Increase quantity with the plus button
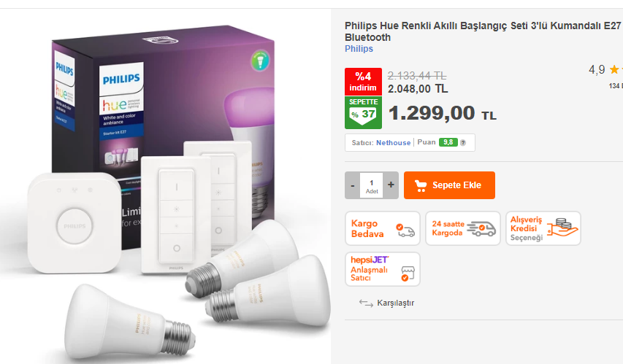Image resolution: width=623 pixels, height=364 pixels. 391,185
